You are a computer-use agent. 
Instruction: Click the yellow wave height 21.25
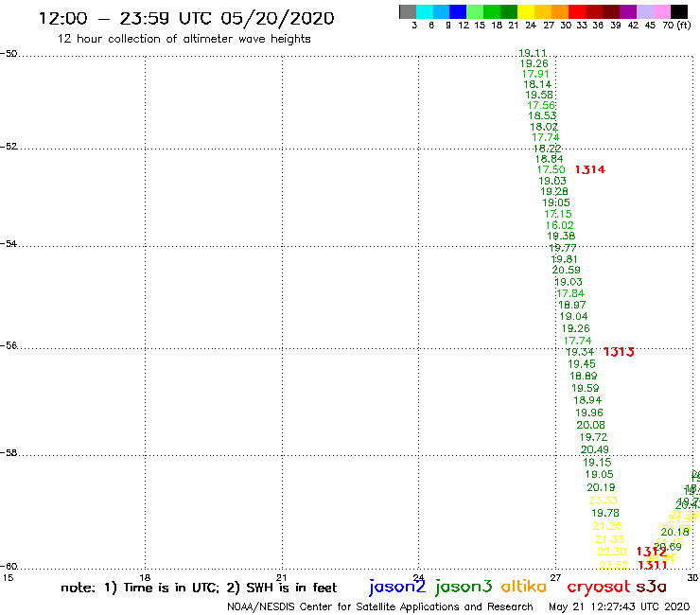pyautogui.click(x=607, y=526)
